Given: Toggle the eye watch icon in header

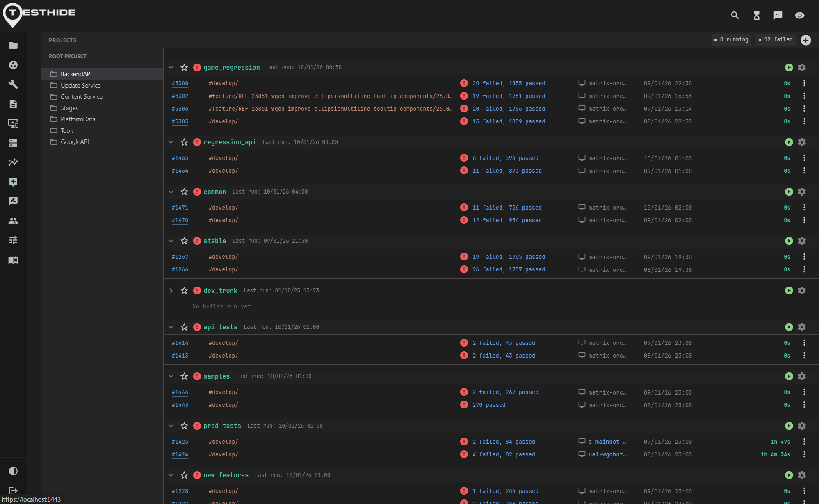Looking at the screenshot, I should tap(799, 15).
